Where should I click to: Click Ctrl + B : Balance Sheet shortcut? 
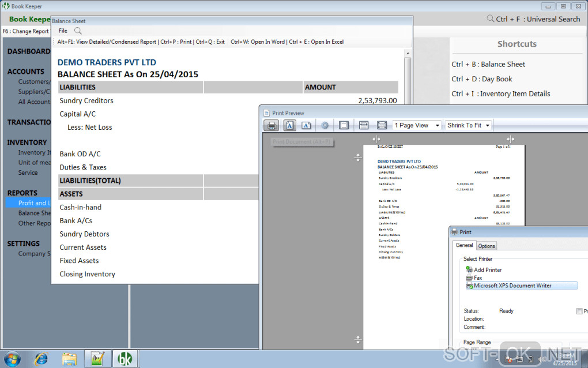(x=488, y=64)
